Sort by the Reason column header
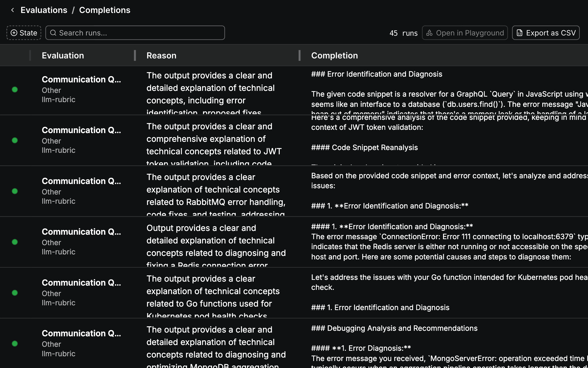This screenshot has width=588, height=368. (x=161, y=55)
